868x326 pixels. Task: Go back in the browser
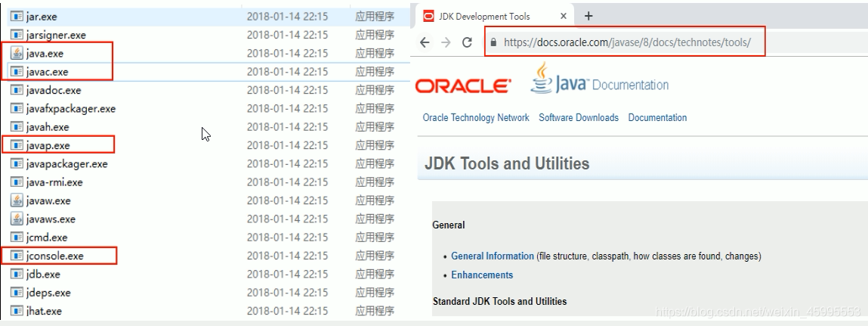(425, 42)
